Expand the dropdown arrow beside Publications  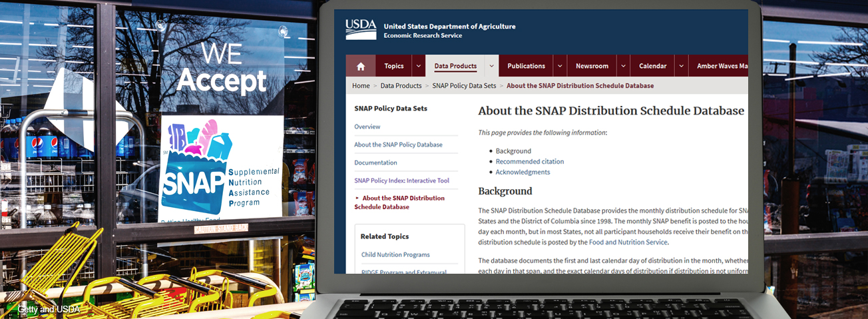(x=560, y=66)
